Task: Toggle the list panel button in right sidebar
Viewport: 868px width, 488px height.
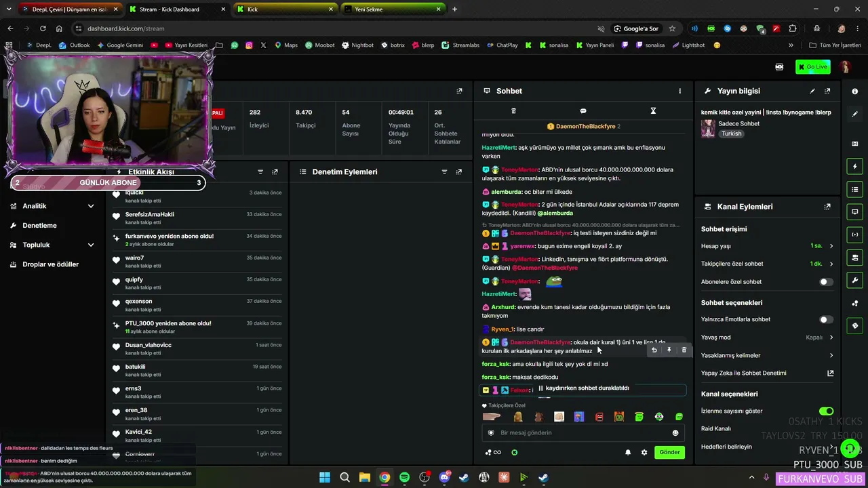Action: [854, 189]
